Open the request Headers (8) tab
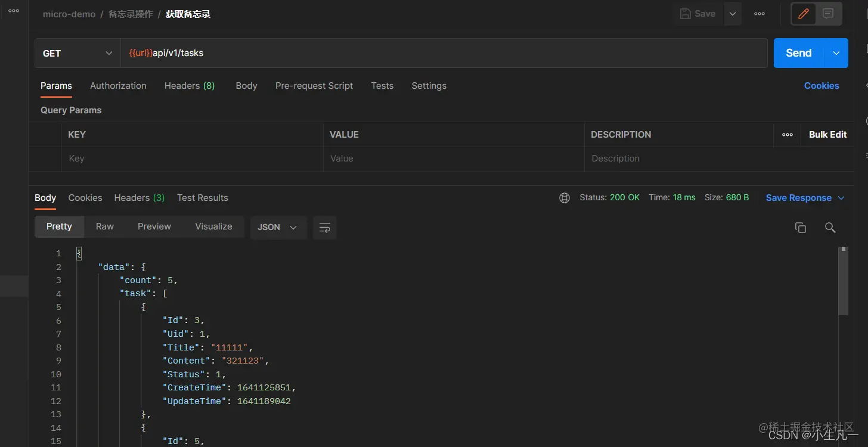Image resolution: width=868 pixels, height=447 pixels. click(x=190, y=86)
